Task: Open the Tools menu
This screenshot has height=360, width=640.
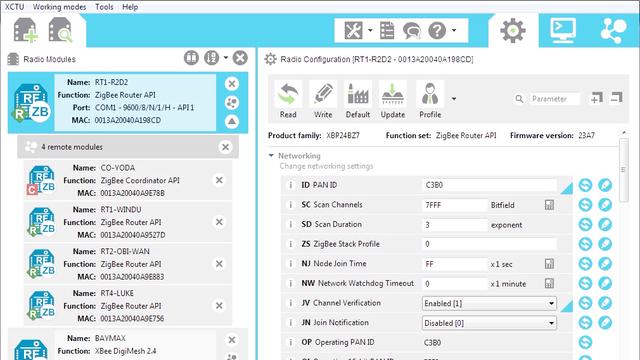Action: 104,7
